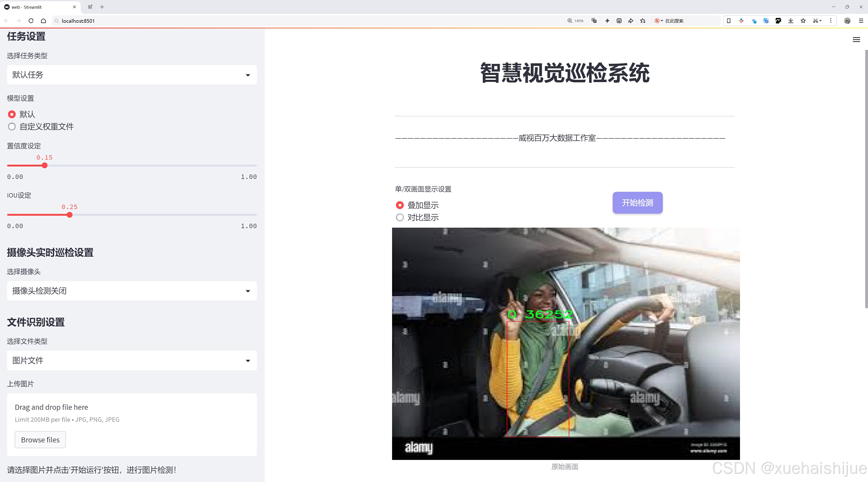
Task: Click the add-to-favorites star icon
Action: (x=643, y=21)
